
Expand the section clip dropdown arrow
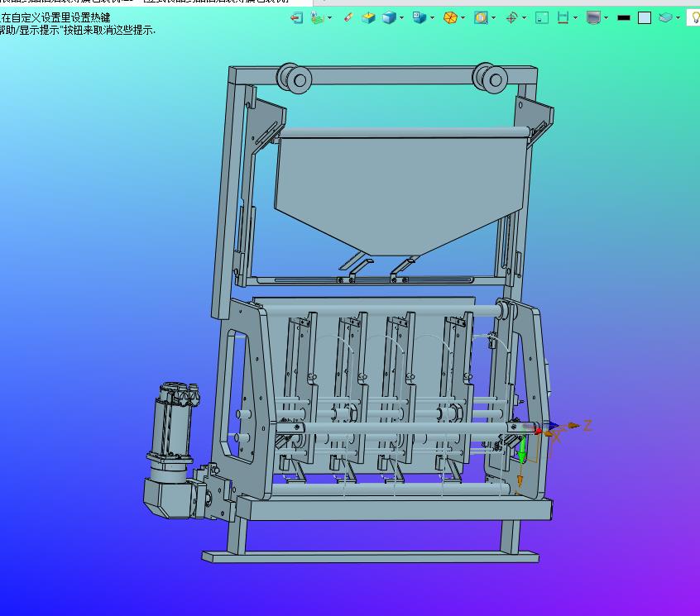tap(575, 18)
